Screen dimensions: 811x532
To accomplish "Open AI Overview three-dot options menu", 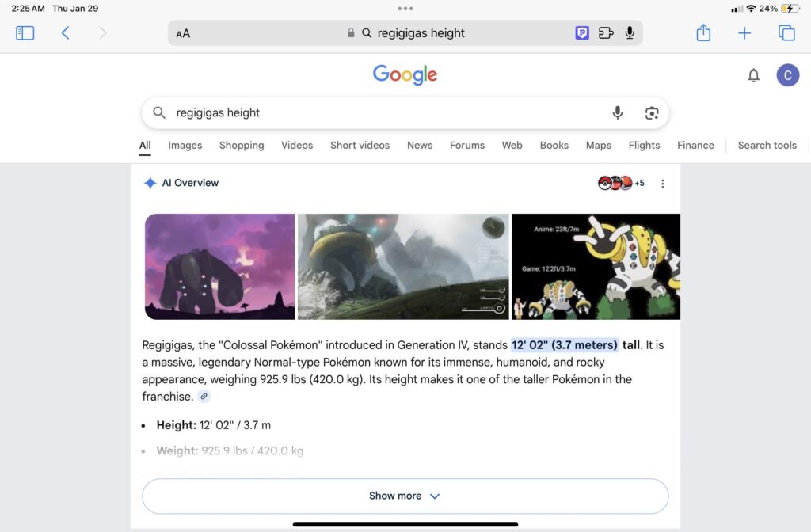I will tap(663, 184).
